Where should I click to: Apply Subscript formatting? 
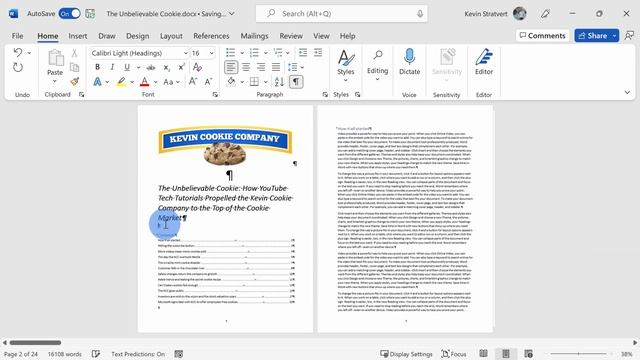pos(167,67)
